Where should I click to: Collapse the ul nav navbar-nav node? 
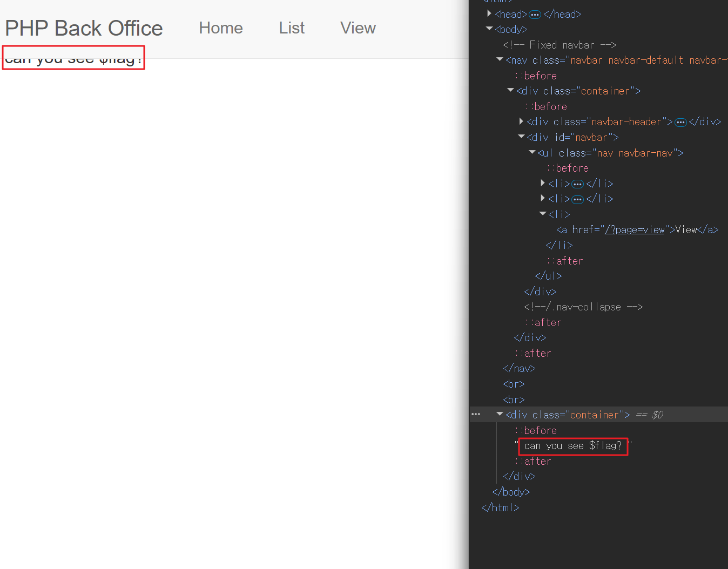[532, 152]
